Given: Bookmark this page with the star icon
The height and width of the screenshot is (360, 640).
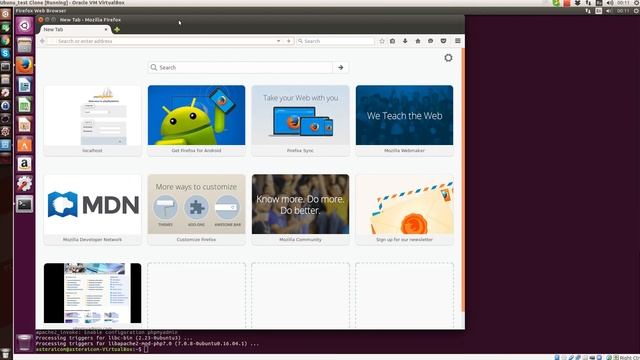Looking at the screenshot, I should (382, 41).
